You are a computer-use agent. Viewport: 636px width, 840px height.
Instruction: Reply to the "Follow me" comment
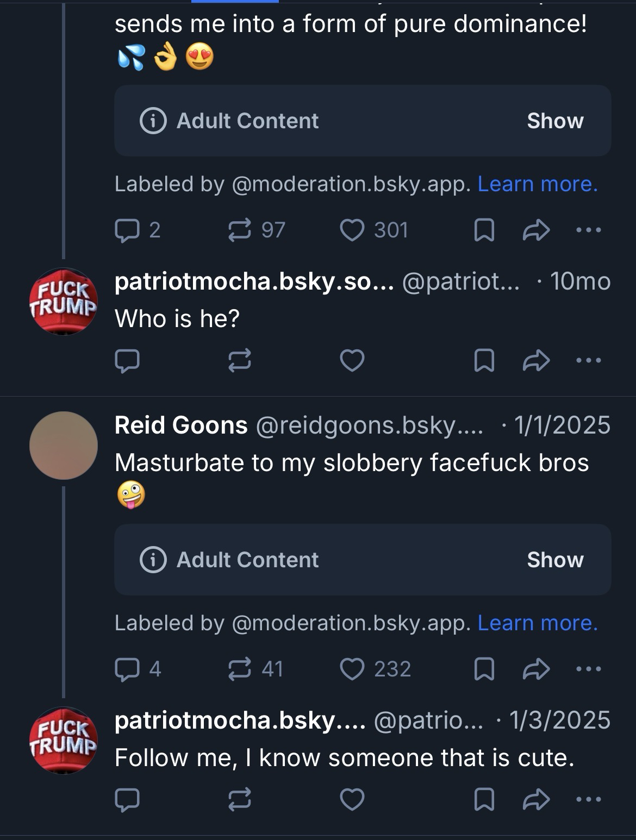[127, 799]
